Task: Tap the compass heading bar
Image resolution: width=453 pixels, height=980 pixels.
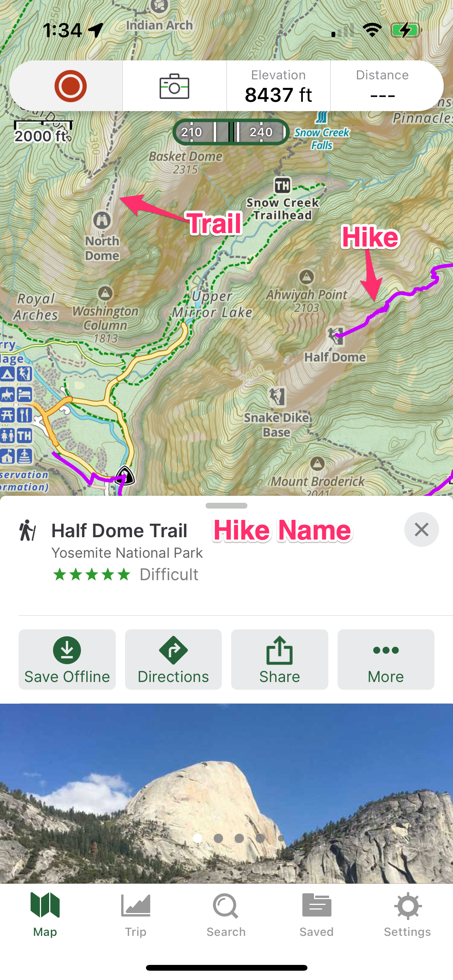Action: [x=231, y=132]
